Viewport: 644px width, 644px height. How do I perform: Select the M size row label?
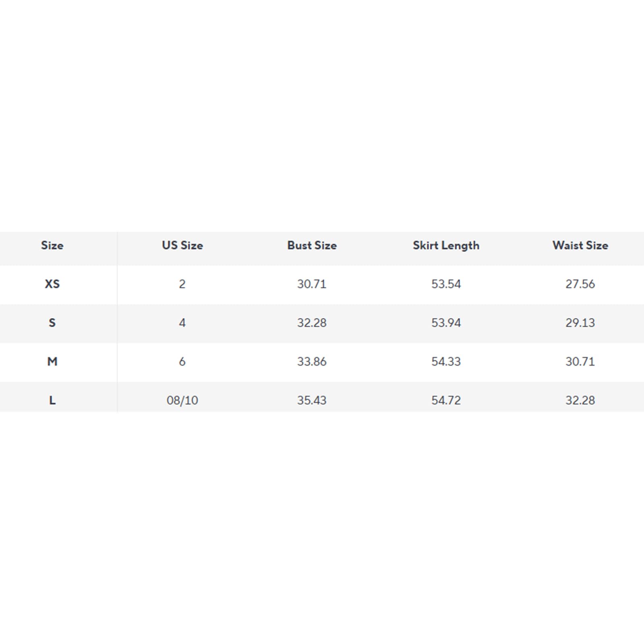coord(52,361)
